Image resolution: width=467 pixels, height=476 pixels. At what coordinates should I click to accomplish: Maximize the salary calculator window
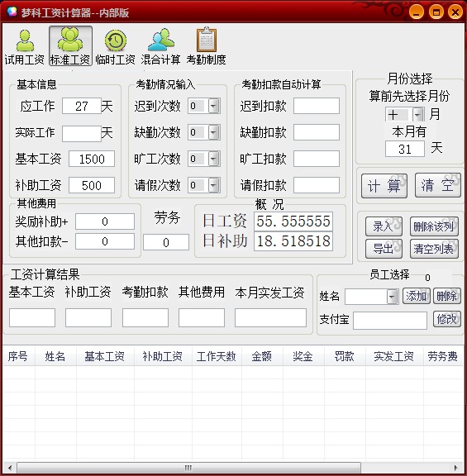436,12
